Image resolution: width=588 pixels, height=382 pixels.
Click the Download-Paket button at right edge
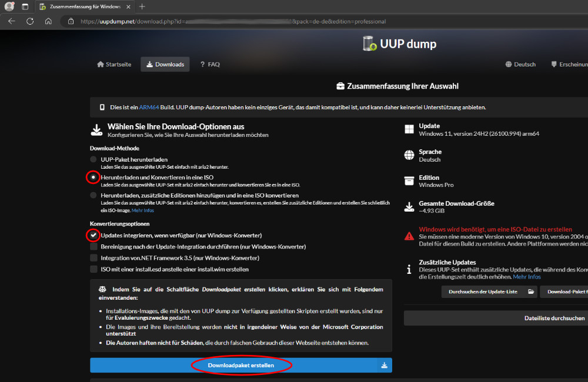(564, 291)
